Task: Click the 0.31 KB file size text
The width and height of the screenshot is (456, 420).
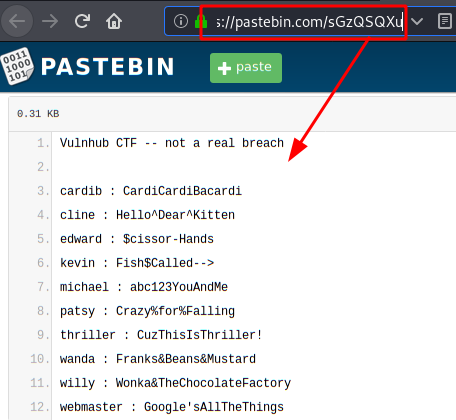Action: pyautogui.click(x=38, y=114)
